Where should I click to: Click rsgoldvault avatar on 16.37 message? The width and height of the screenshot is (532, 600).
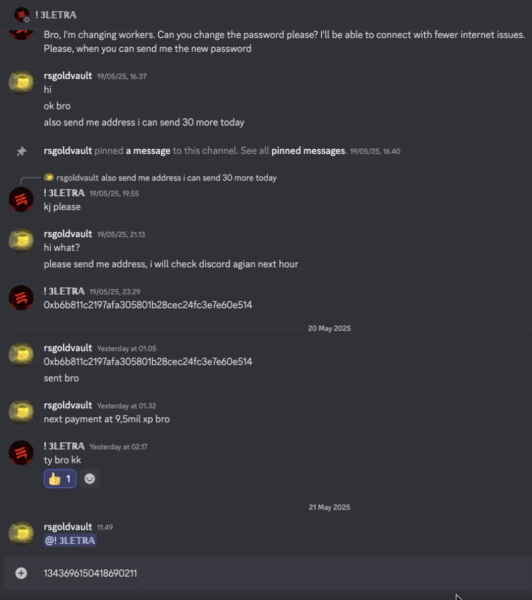21,82
